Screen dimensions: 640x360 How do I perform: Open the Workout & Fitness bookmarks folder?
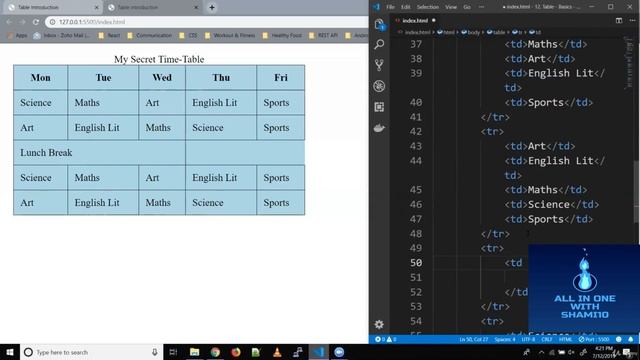coord(230,36)
